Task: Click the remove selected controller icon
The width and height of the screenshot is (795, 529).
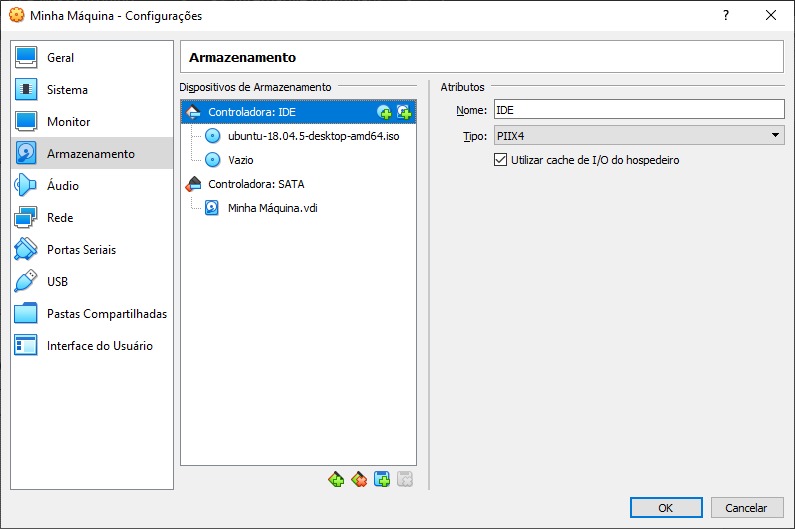Action: pos(359,480)
